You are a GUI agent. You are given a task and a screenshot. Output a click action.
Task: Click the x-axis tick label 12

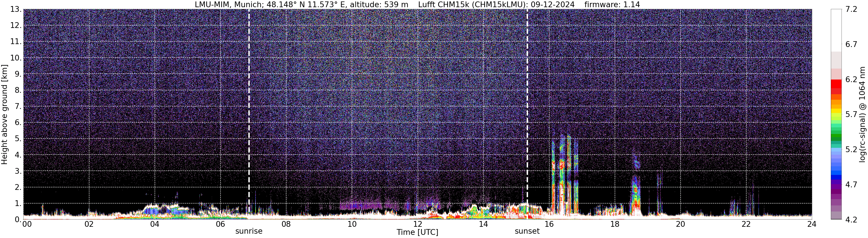[x=417, y=224]
